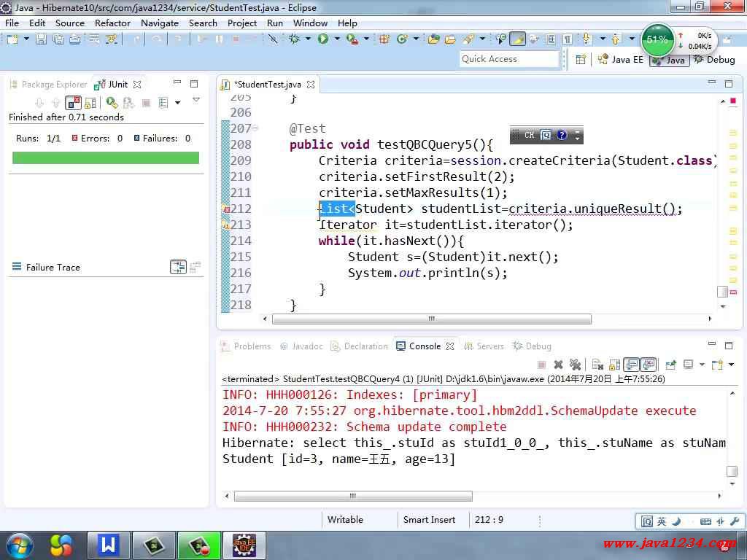Open the New dropdown arrow in toolbar
Image resolution: width=747 pixels, height=560 pixels.
[x=26, y=39]
